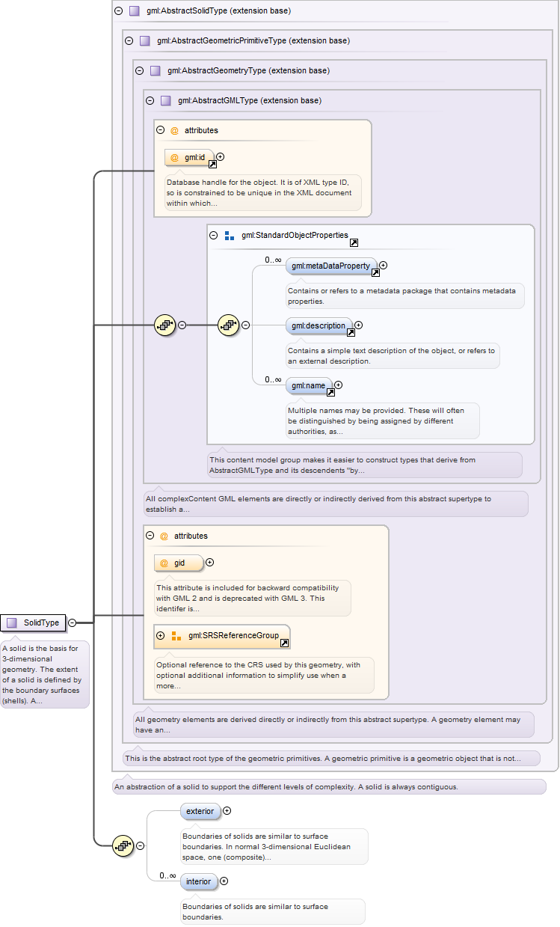Click the purple type icon of gml:AbstractSolidType

point(135,11)
